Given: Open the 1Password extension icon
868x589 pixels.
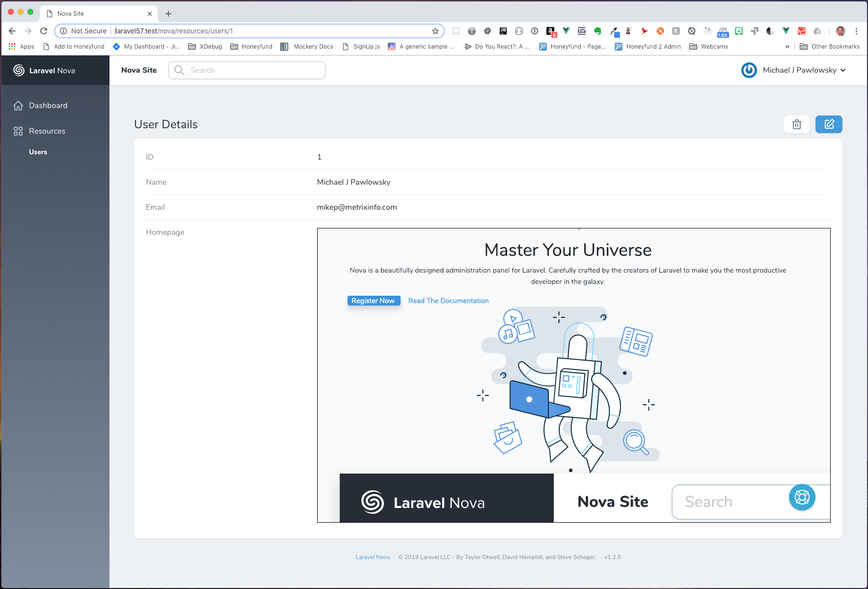Looking at the screenshot, I should pyautogui.click(x=535, y=31).
